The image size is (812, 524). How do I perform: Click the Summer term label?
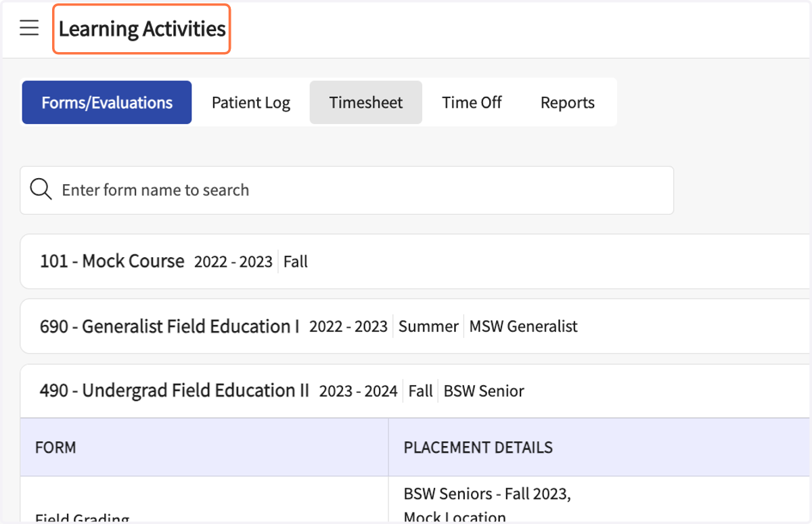click(428, 326)
